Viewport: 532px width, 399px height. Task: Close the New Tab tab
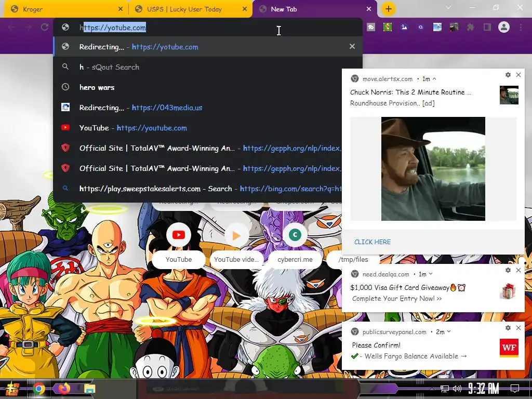[x=369, y=9]
